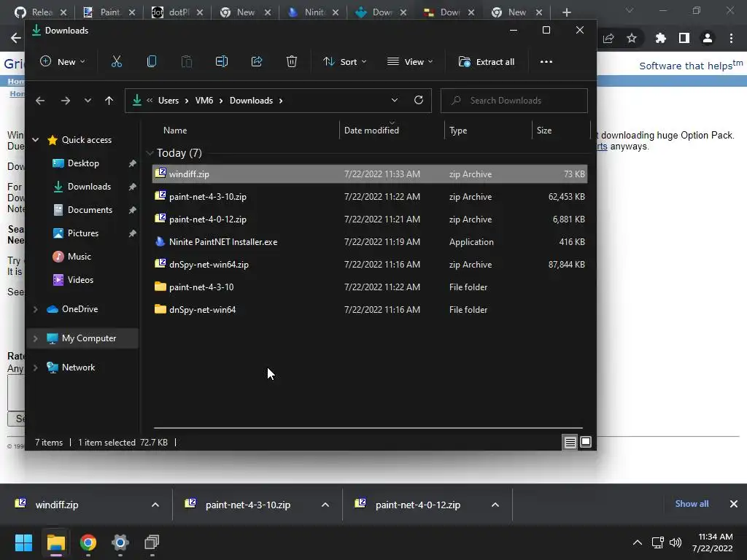Click the Users breadcrumb in address bar

169,101
